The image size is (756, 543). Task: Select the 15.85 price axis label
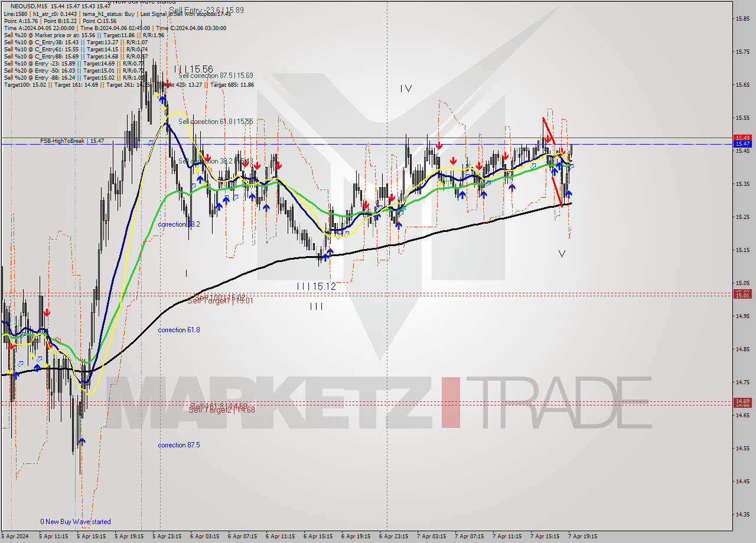tap(742, 19)
